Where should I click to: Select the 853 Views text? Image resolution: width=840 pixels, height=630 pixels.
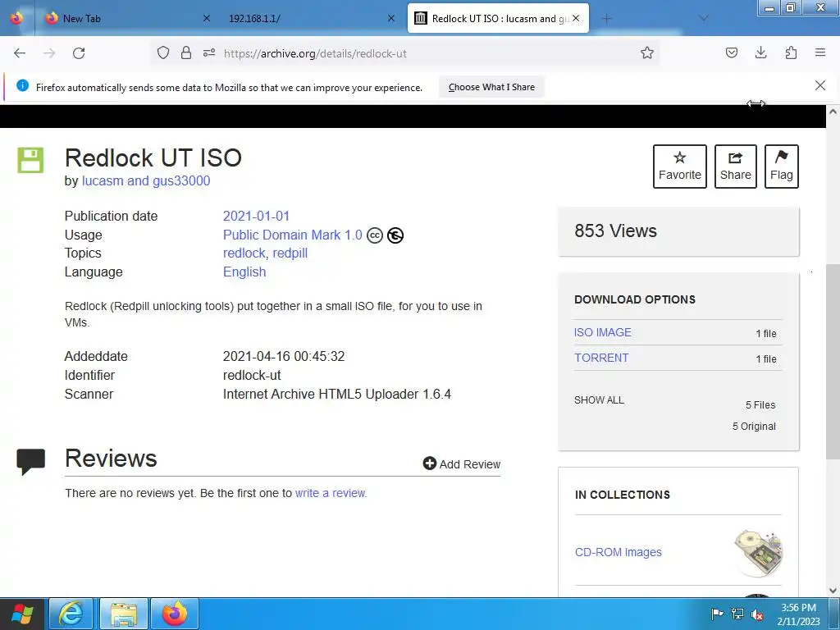pyautogui.click(x=615, y=231)
